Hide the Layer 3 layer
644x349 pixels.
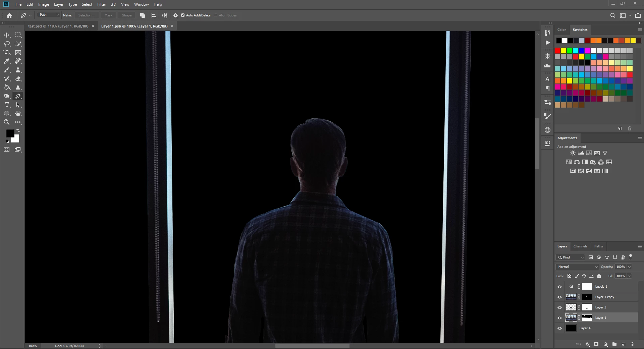pos(559,307)
